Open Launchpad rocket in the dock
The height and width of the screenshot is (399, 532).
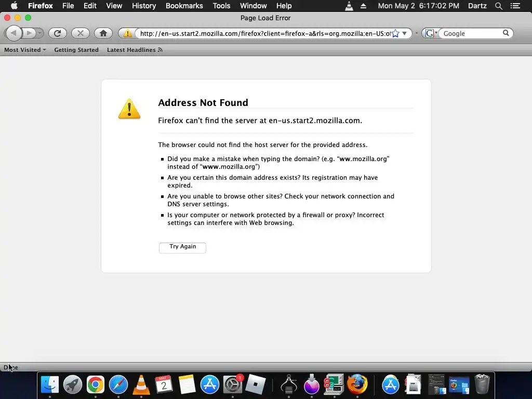tap(73, 385)
